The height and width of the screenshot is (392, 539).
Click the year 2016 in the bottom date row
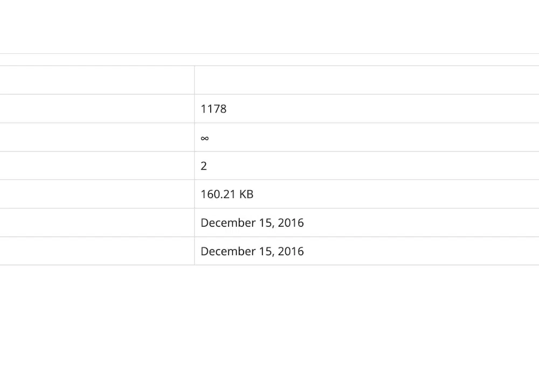click(291, 251)
